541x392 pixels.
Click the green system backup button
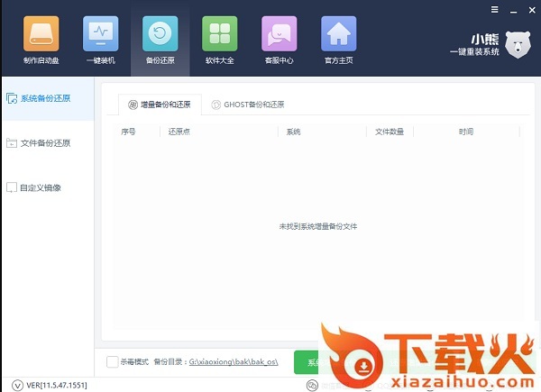[307, 362]
